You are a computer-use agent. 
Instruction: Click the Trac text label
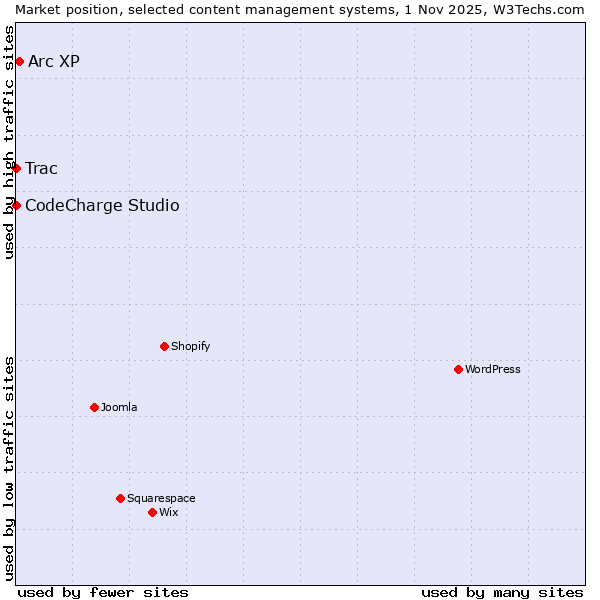point(41,168)
